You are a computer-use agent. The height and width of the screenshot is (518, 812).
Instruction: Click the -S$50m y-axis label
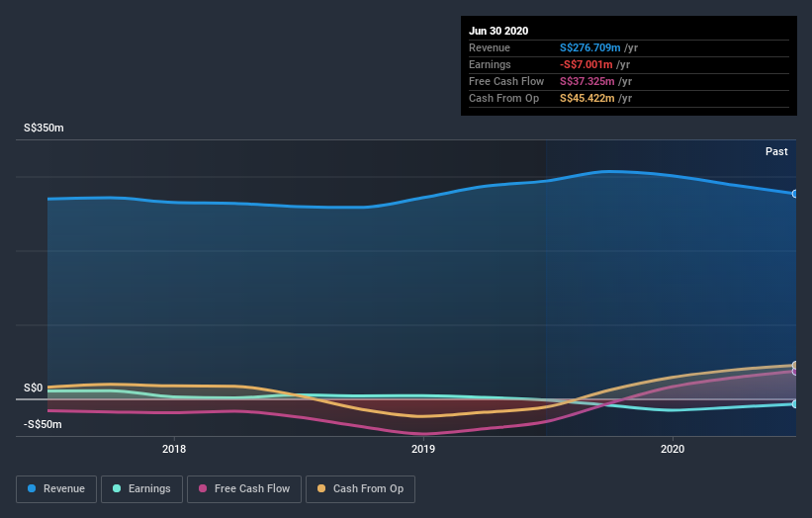pyautogui.click(x=43, y=425)
